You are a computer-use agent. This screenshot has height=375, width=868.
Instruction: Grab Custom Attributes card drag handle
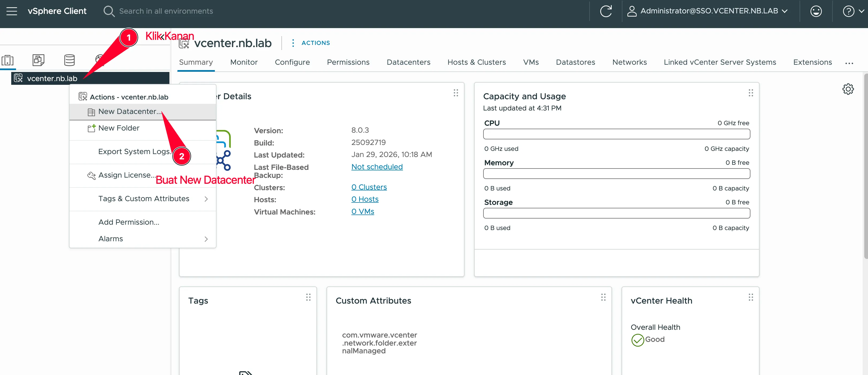point(603,297)
